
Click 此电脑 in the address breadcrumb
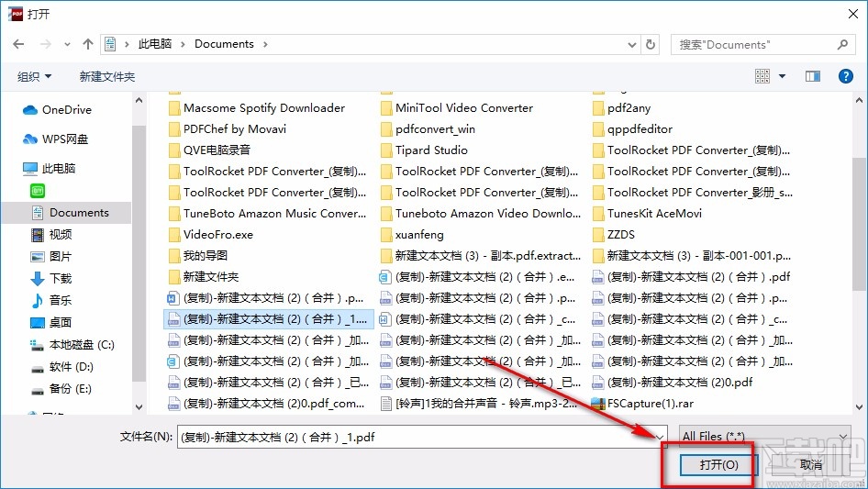point(155,44)
